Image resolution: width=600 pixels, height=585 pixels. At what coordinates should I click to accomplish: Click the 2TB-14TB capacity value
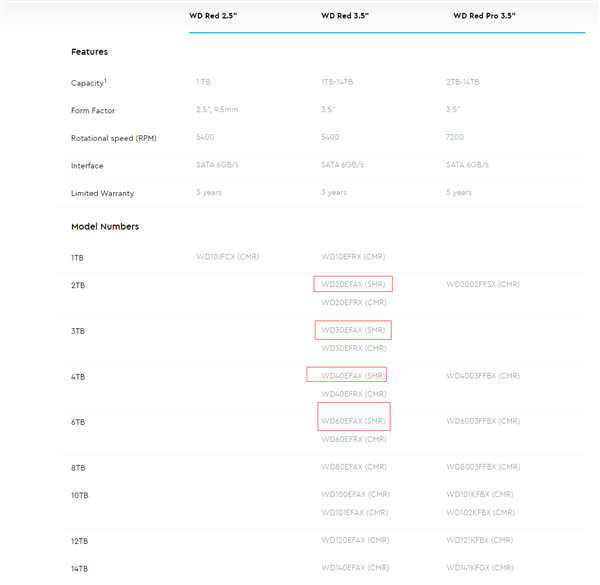[x=463, y=82]
